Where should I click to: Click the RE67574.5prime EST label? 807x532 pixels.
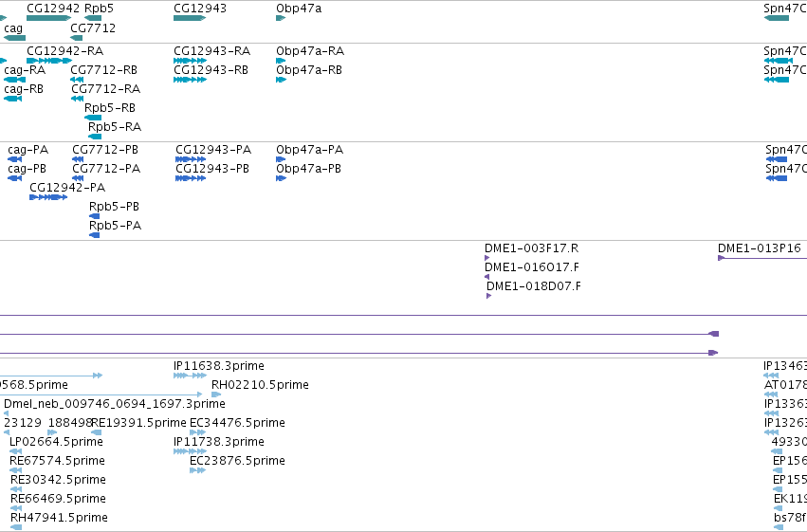57,461
